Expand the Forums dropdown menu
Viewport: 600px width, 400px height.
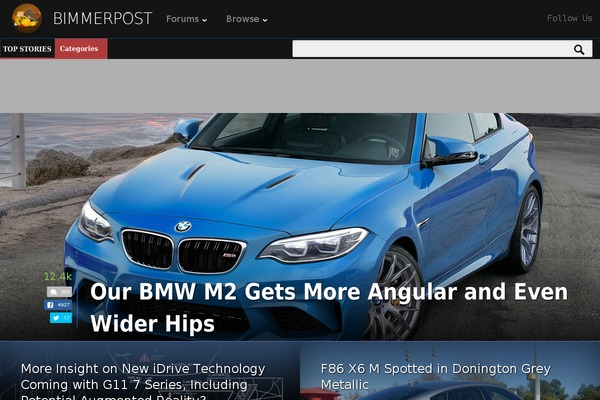pos(186,19)
